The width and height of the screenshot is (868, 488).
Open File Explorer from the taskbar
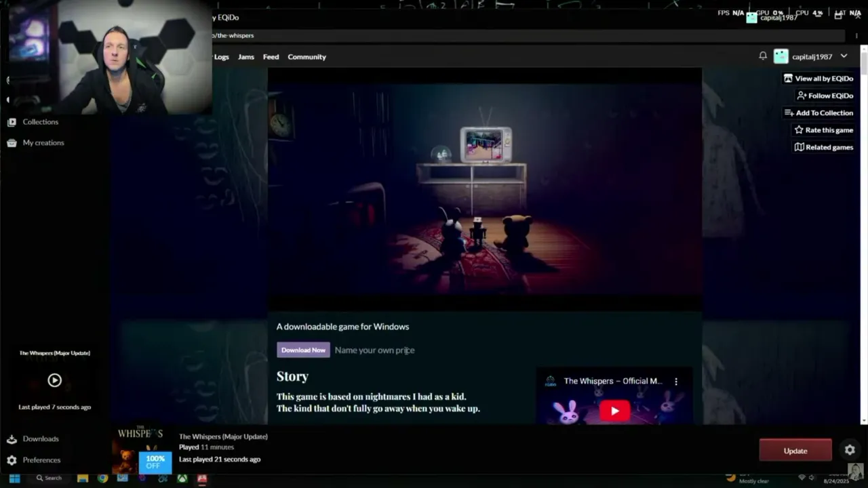coord(83,479)
